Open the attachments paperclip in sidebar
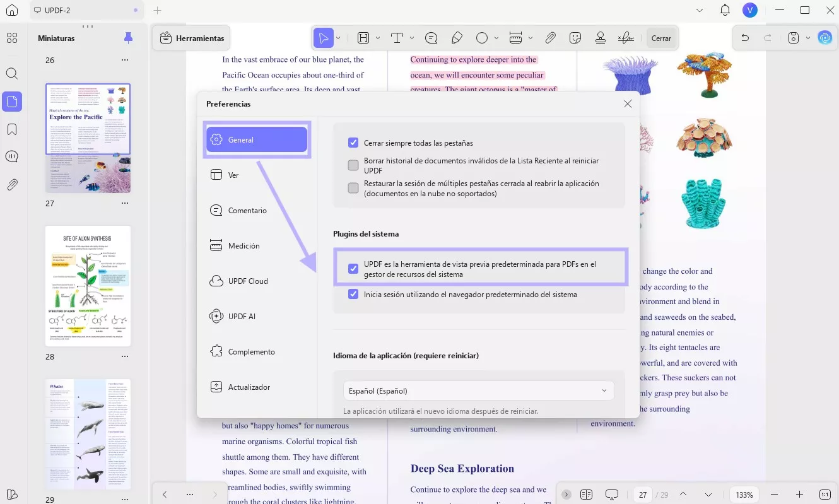Viewport: 839px width, 504px height. click(11, 185)
